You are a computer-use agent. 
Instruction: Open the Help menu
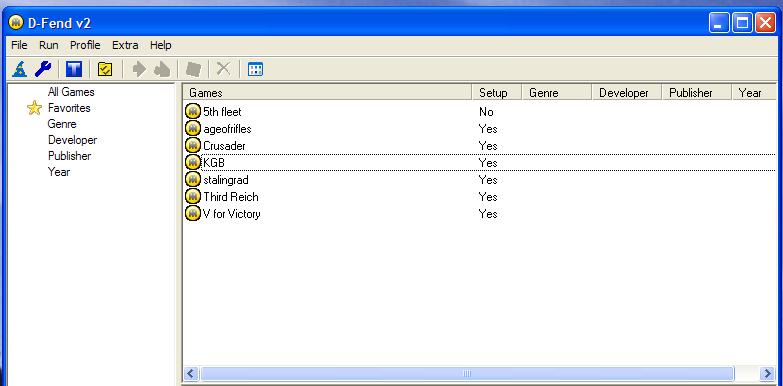click(x=161, y=45)
